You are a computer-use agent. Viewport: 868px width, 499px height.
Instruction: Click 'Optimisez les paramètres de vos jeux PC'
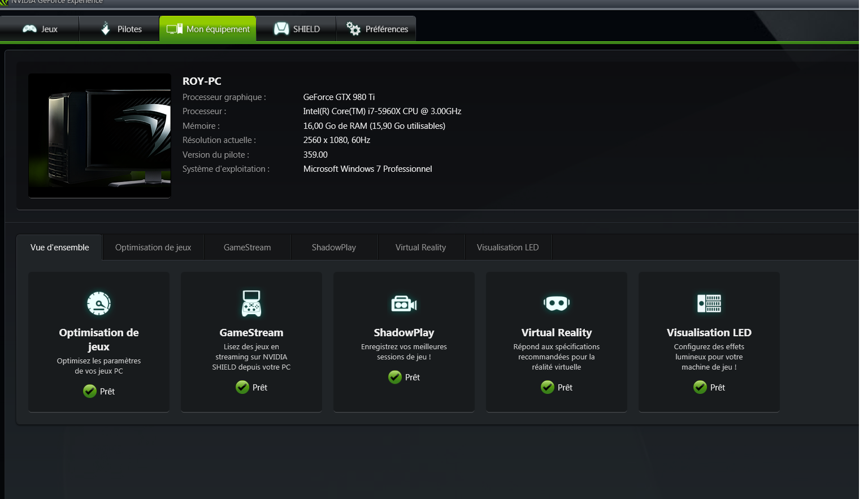pos(99,366)
